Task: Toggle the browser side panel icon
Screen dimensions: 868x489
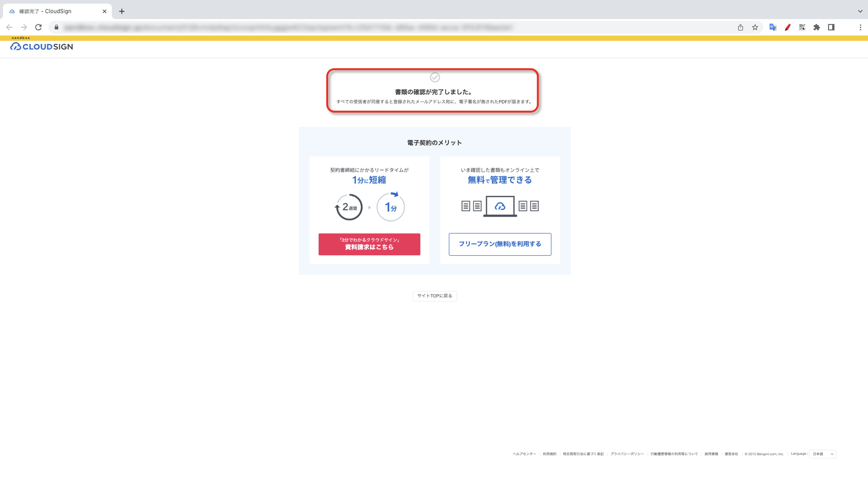Action: [831, 27]
